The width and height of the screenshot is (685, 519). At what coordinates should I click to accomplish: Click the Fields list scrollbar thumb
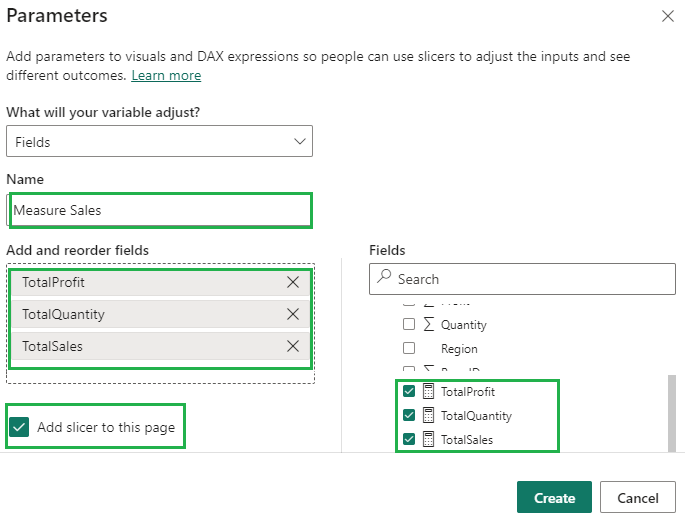coord(672,413)
